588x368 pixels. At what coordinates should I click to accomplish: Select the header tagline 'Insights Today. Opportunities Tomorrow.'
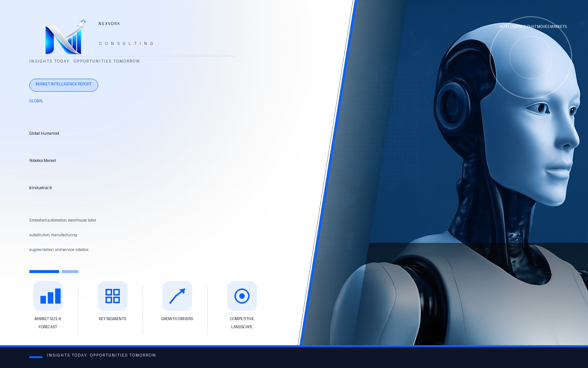[85, 61]
